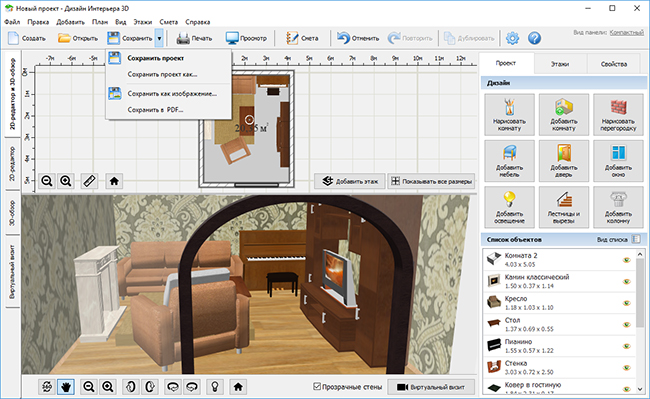Click the ruler measure tool in 2D plan

(x=89, y=181)
